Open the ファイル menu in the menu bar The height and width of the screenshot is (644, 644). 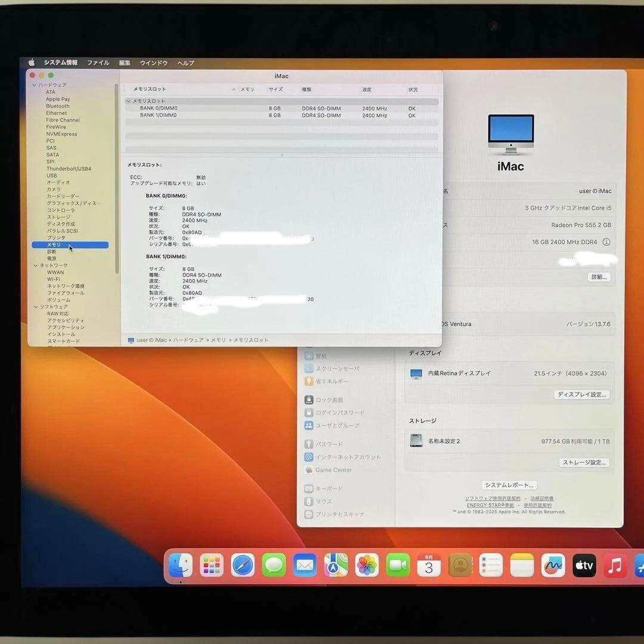coord(98,63)
